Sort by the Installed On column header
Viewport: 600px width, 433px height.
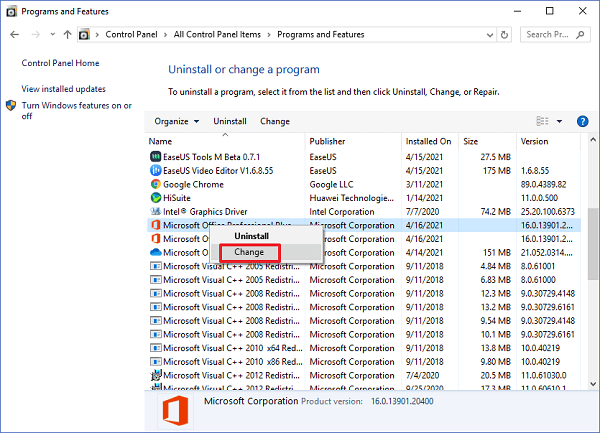pos(428,142)
